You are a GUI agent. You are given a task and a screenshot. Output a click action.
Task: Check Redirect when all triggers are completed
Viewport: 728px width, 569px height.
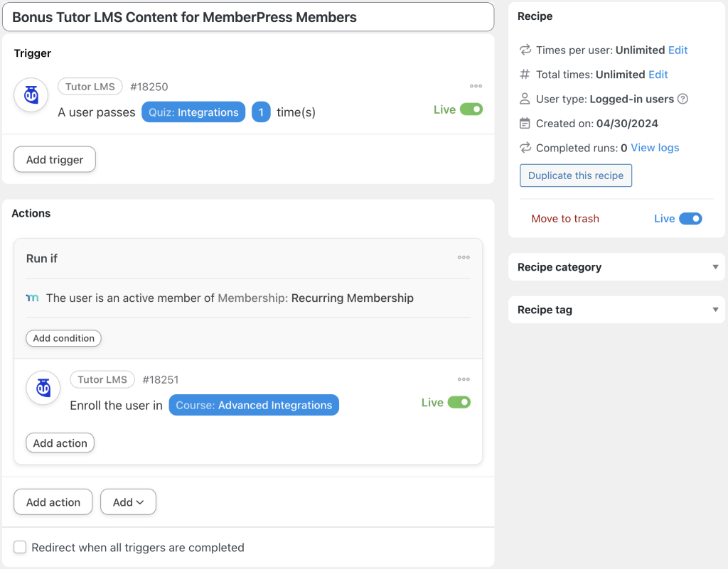20,547
